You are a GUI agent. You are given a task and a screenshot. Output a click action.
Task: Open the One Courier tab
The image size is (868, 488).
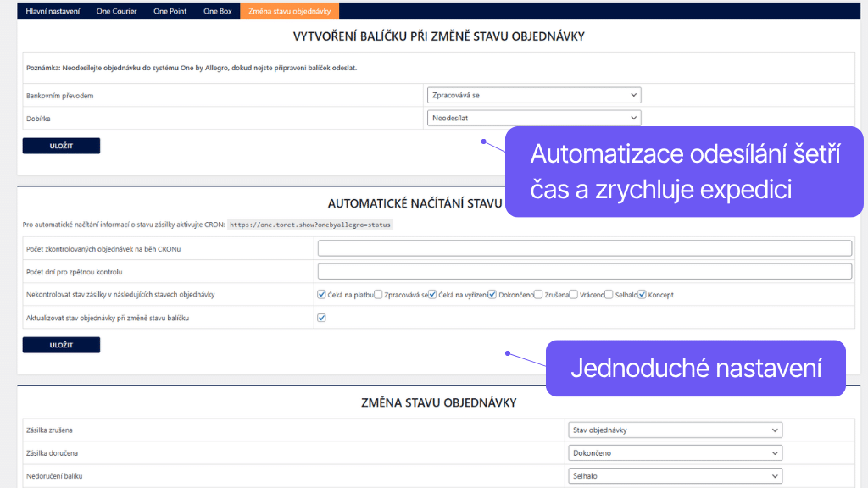116,11
